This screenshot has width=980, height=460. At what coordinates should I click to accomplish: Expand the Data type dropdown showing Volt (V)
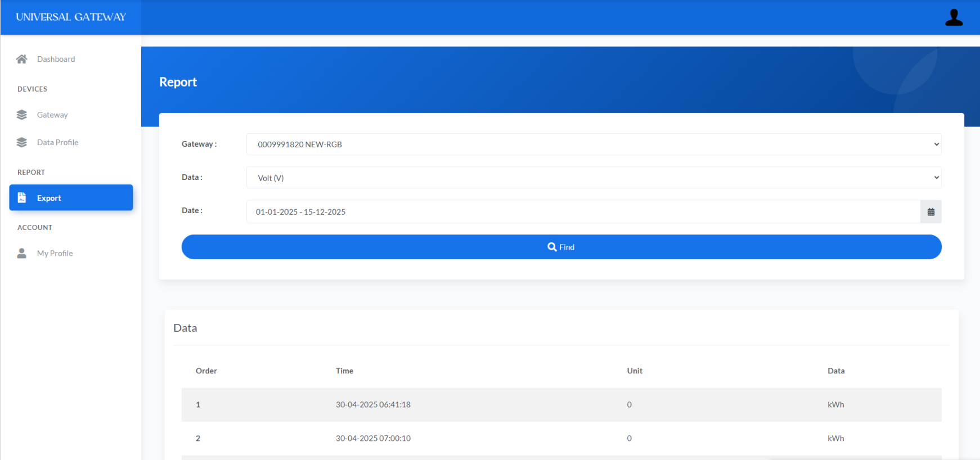tap(594, 178)
